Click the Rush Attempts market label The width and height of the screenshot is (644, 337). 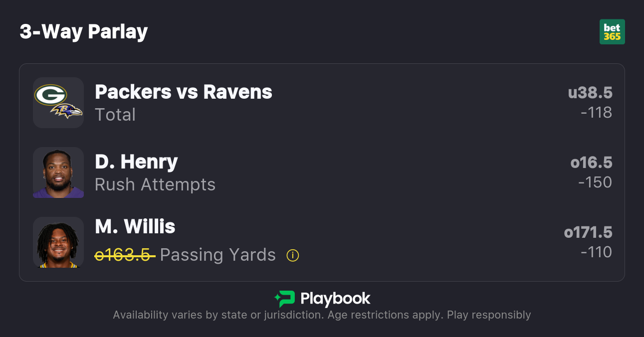(x=155, y=185)
